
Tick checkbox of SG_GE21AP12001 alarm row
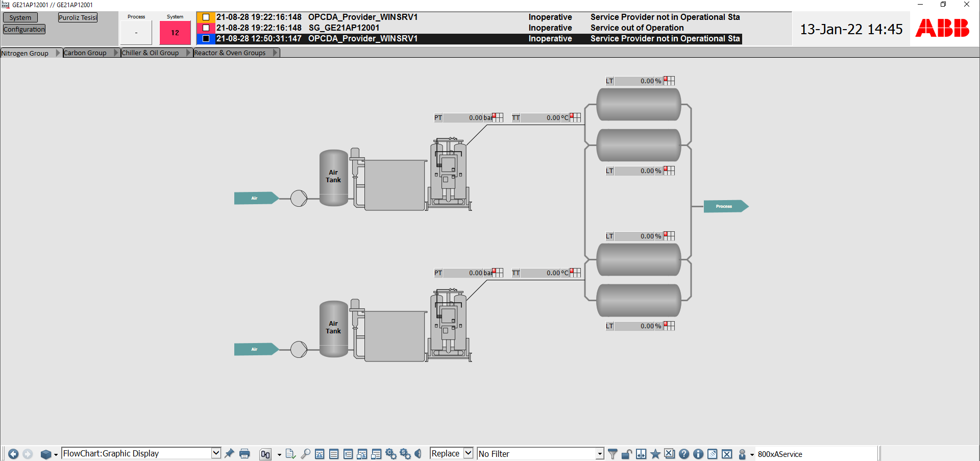(206, 28)
